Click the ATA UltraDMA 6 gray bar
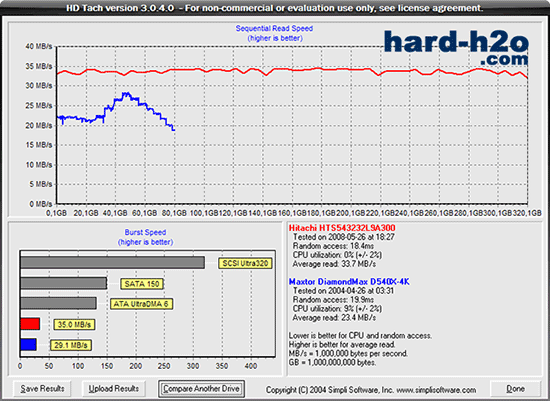 58,303
